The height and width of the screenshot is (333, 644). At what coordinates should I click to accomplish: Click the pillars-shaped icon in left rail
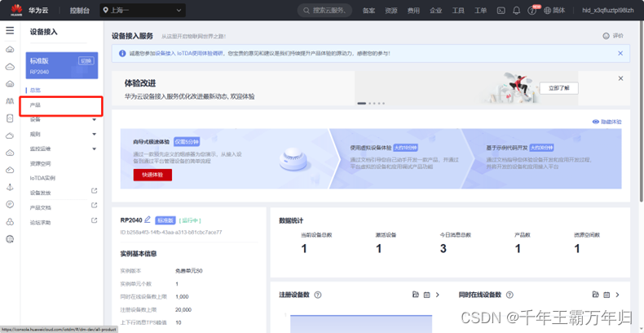(x=10, y=101)
